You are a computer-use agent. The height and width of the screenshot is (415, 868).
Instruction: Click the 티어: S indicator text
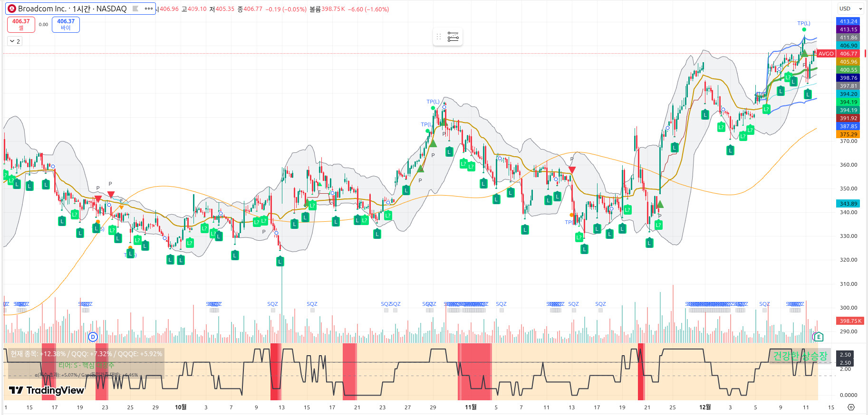click(86, 365)
